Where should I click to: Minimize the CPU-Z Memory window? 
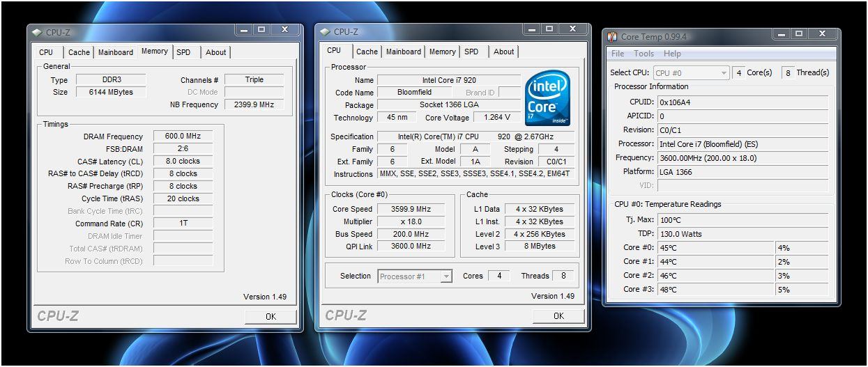[x=244, y=29]
